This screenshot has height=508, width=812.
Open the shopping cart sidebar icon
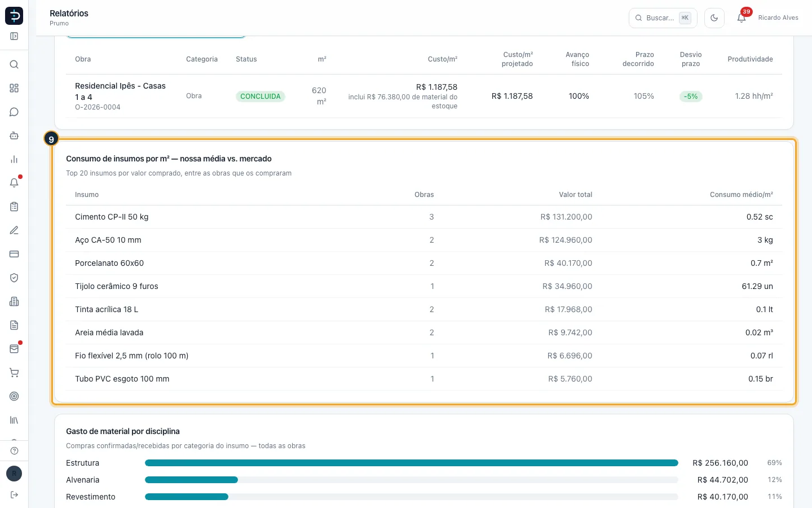14,373
